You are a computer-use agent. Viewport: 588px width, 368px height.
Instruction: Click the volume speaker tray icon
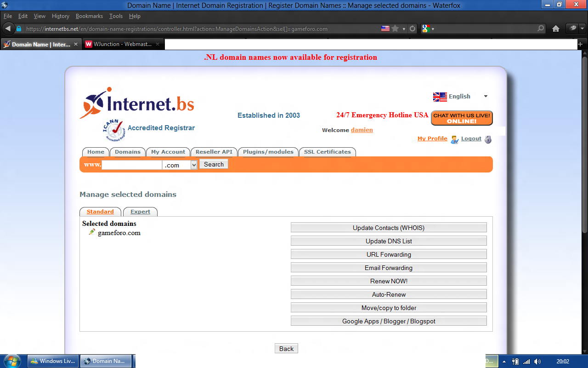tap(537, 362)
